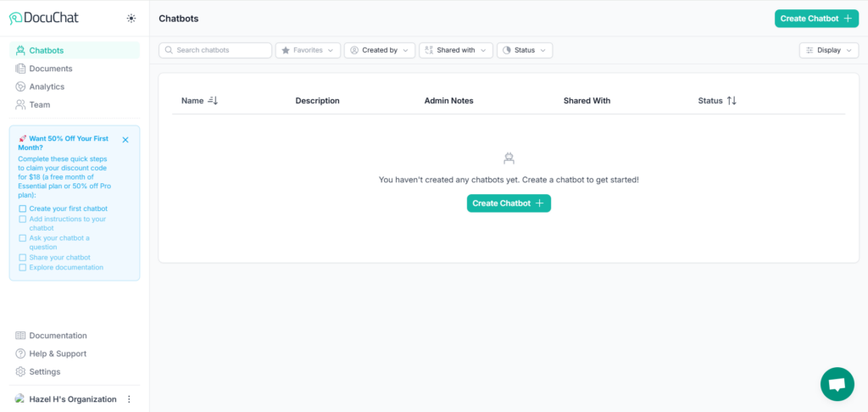Image resolution: width=868 pixels, height=412 pixels.
Task: Sort by Status column arrows
Action: (732, 101)
